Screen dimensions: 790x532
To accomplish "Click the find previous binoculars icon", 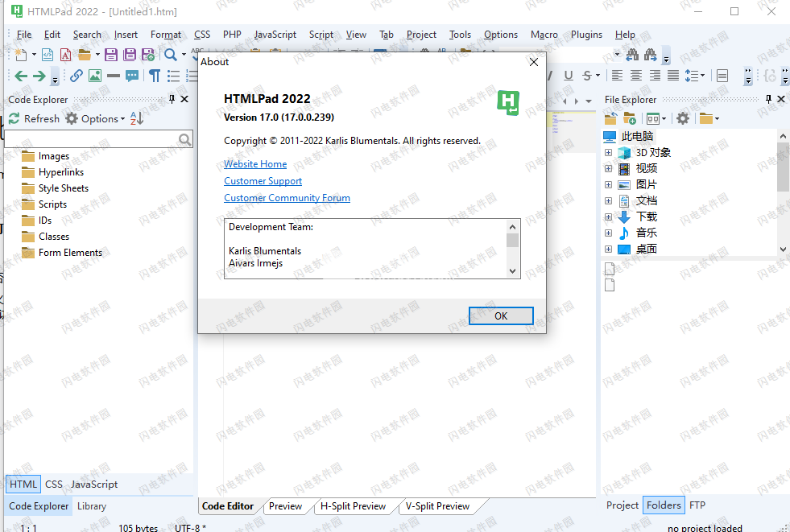I will coord(632,55).
